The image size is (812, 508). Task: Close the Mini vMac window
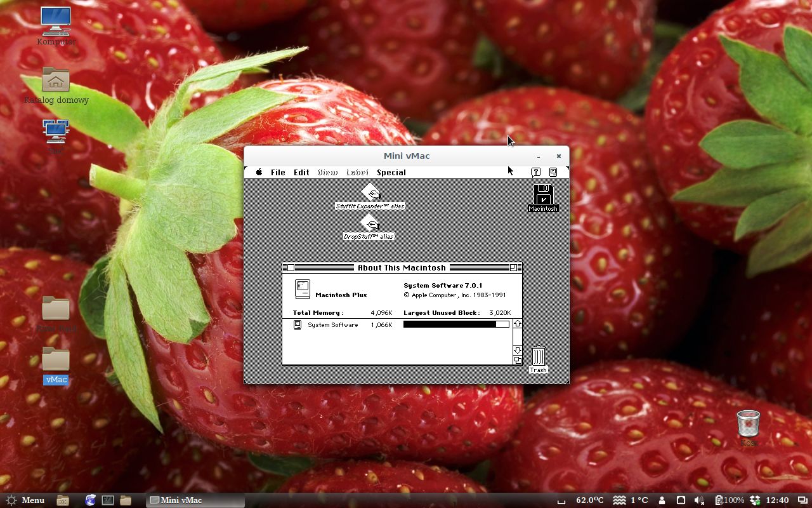(558, 156)
